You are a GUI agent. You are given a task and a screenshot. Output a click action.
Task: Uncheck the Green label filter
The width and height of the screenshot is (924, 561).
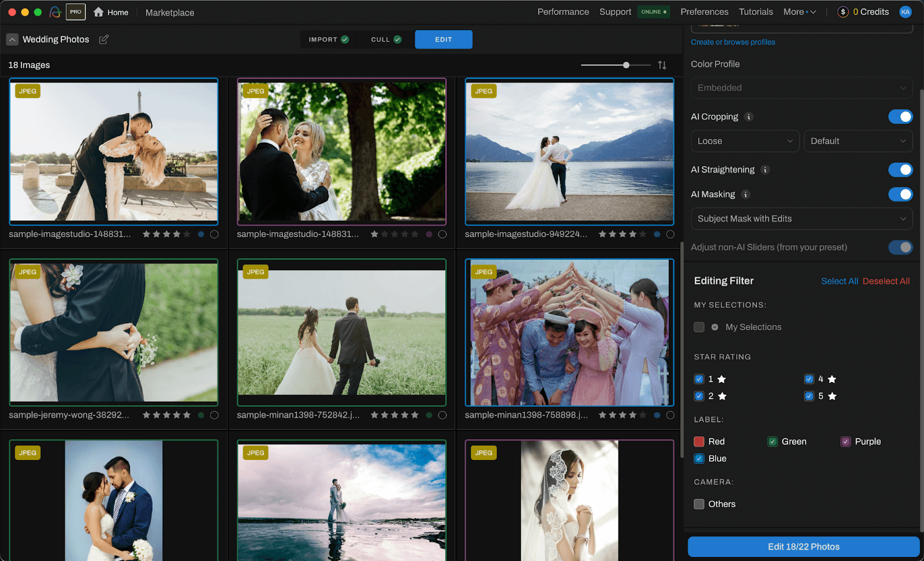click(772, 441)
